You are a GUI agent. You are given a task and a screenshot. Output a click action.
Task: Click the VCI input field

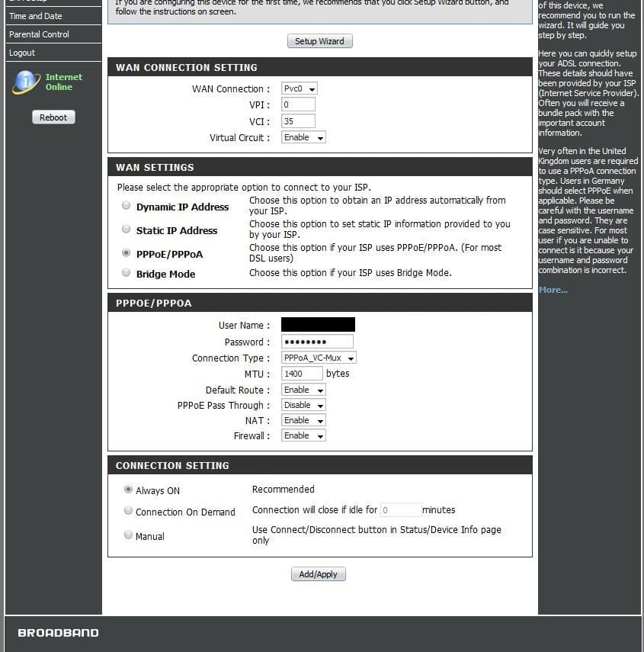(298, 121)
